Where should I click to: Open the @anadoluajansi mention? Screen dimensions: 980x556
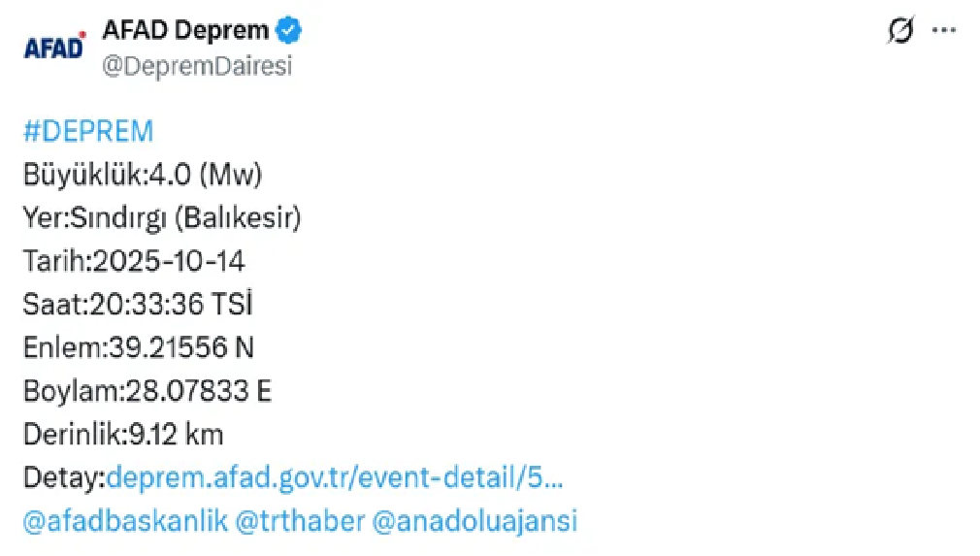pos(474,521)
